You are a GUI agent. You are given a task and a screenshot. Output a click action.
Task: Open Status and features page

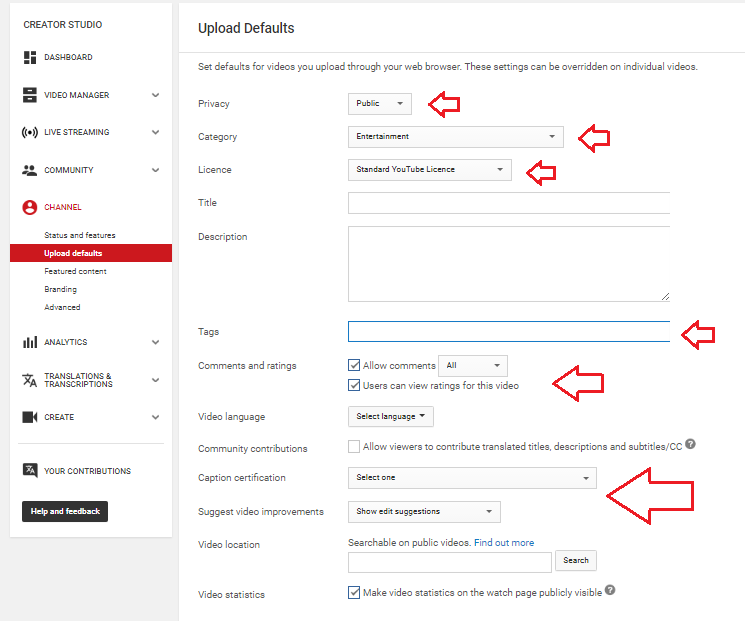80,235
